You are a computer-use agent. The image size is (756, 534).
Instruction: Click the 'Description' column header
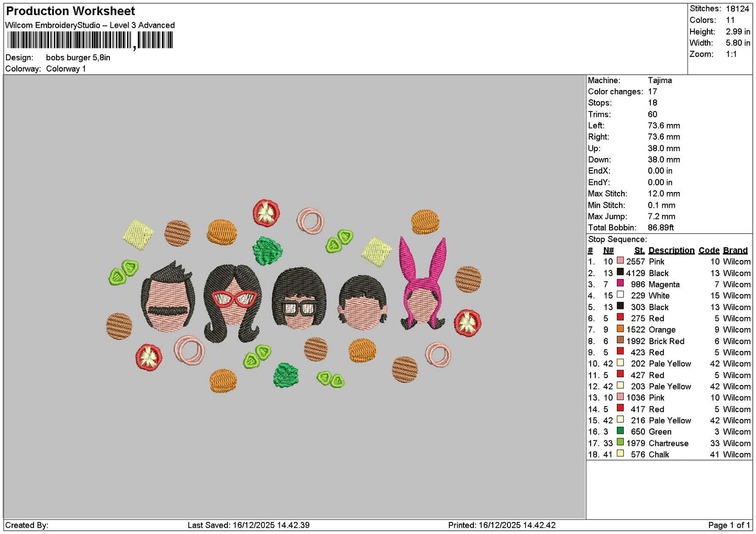pyautogui.click(x=672, y=251)
